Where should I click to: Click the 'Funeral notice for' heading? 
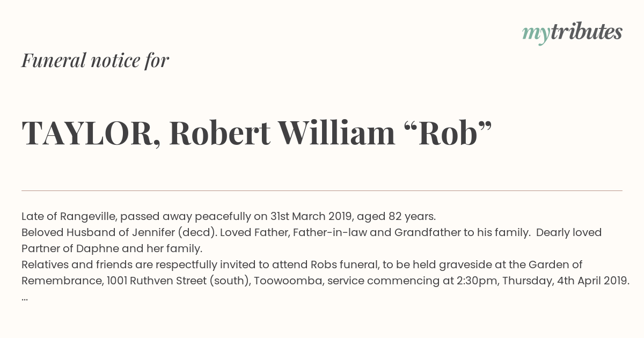coord(95,60)
